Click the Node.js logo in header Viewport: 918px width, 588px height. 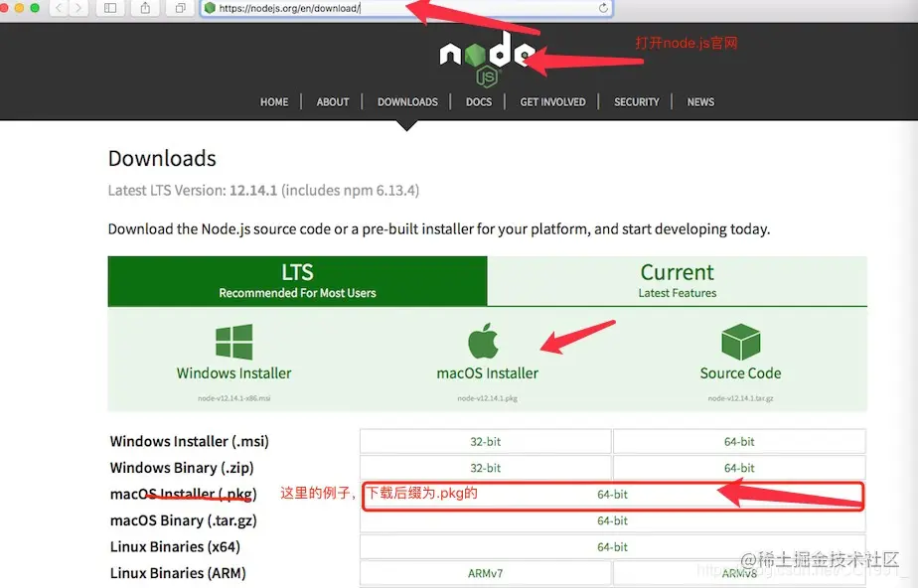point(487,59)
